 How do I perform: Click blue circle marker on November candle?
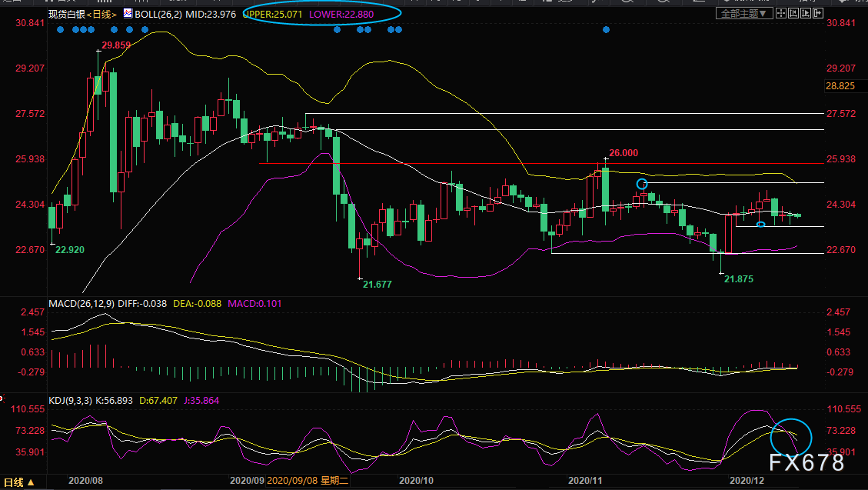coord(642,184)
